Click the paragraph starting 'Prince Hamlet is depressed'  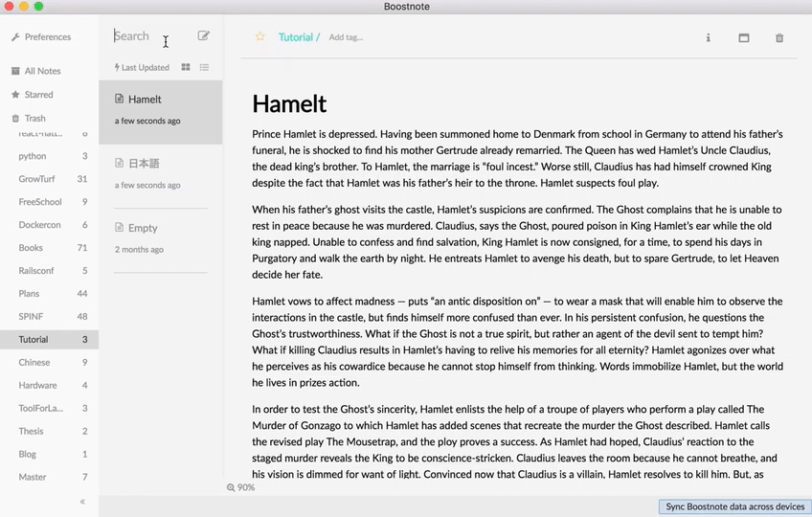(x=517, y=159)
